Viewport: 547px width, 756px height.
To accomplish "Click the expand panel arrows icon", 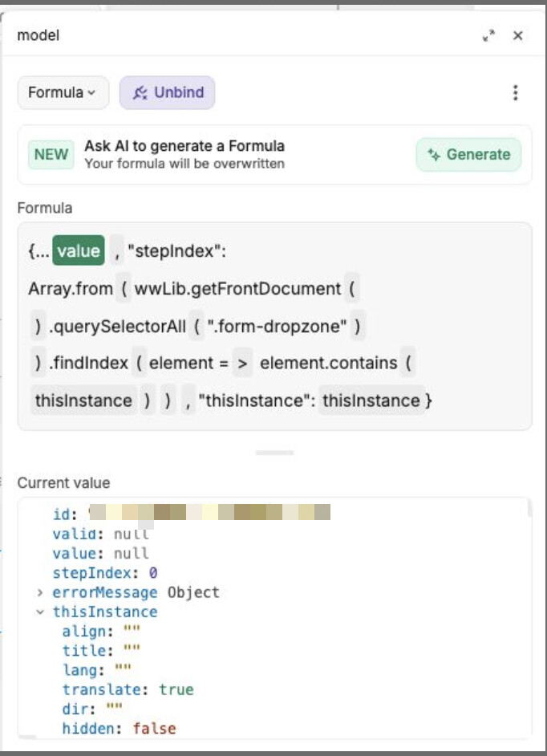I will coord(488,35).
